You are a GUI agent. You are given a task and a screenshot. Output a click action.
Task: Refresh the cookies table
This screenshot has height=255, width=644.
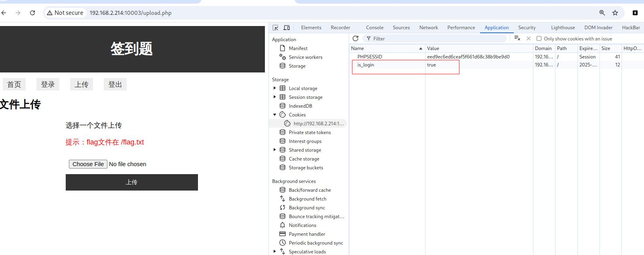coord(355,38)
